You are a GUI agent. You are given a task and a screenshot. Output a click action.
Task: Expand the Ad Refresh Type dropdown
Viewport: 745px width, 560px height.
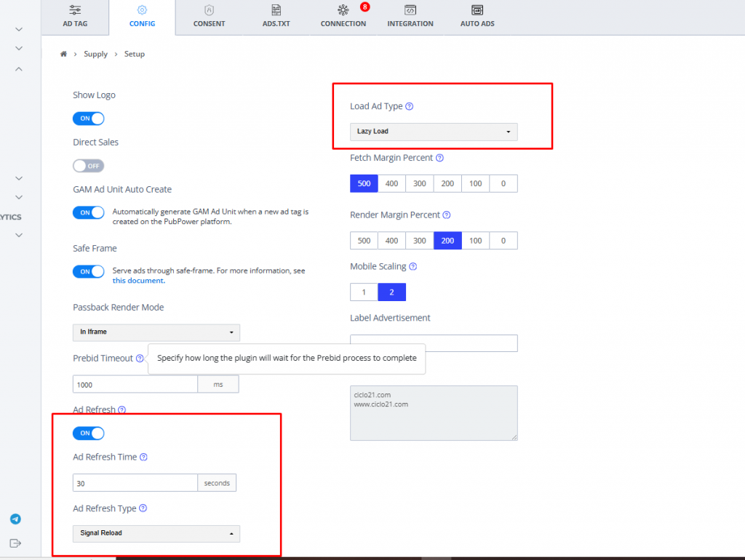[156, 533]
